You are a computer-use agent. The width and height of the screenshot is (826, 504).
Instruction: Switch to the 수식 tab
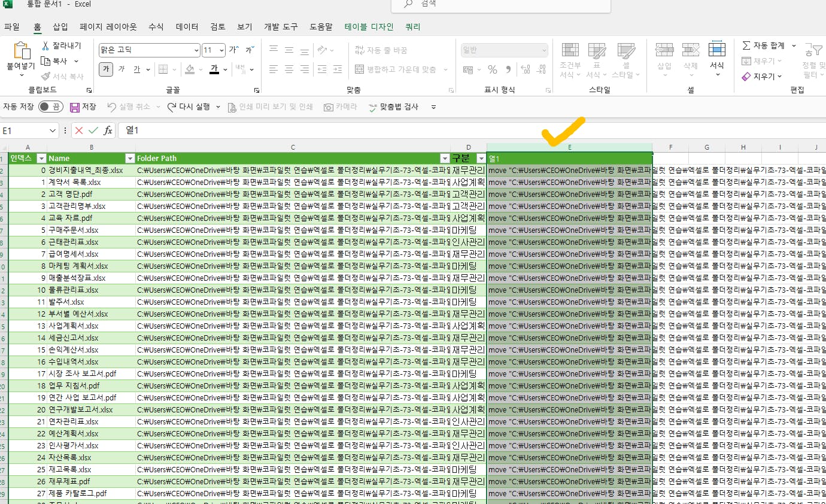coord(156,27)
